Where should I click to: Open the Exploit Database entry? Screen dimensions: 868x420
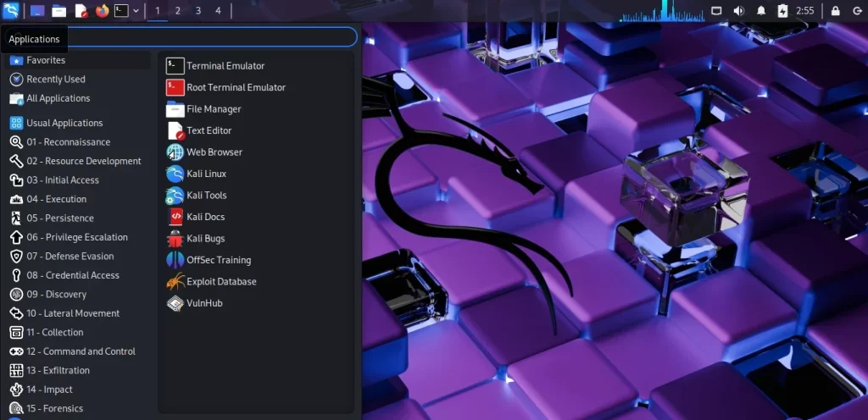256,281
